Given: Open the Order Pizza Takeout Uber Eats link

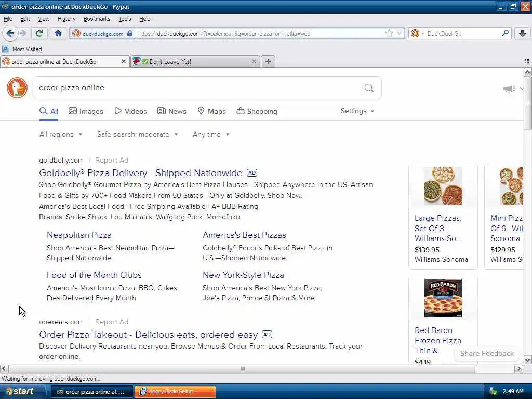Looking at the screenshot, I should point(148,335).
